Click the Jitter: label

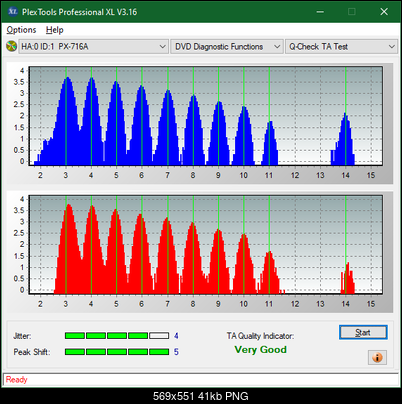coord(22,336)
